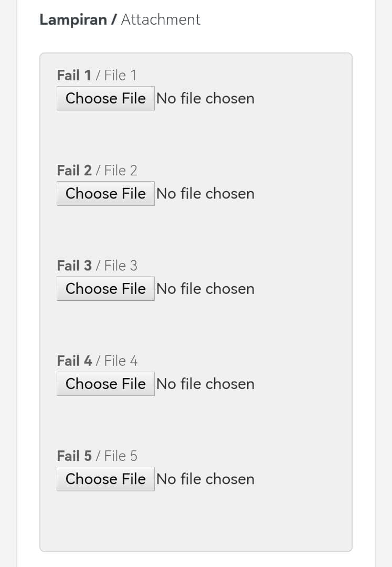This screenshot has width=392, height=567.
Task: Click "No file chosen" status for File 2
Action: point(205,194)
